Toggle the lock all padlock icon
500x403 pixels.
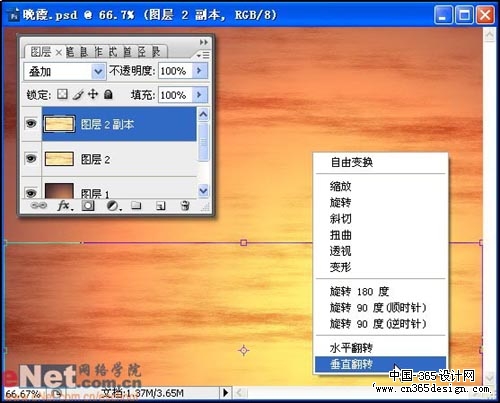pos(108,95)
